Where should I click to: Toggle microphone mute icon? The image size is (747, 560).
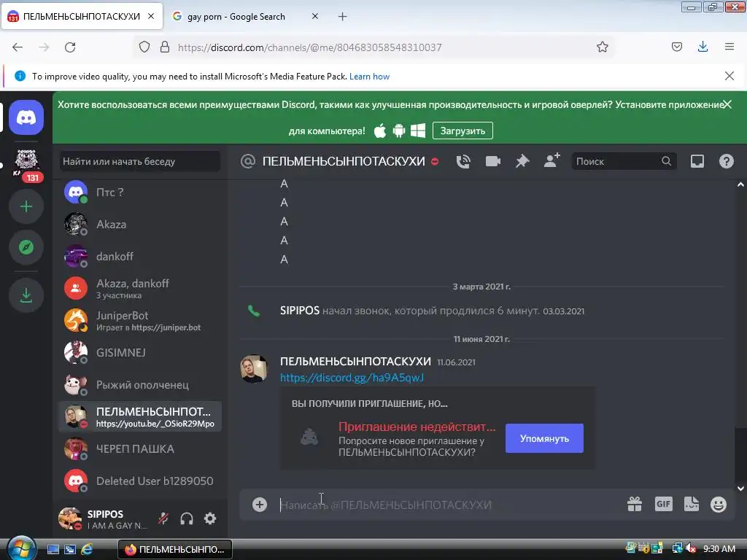[x=163, y=518]
